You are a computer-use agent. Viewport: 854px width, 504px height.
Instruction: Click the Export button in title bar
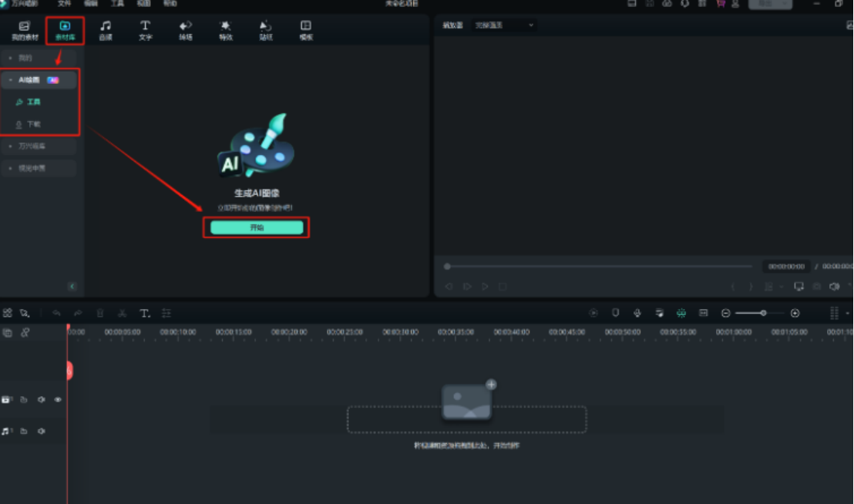coord(770,4)
